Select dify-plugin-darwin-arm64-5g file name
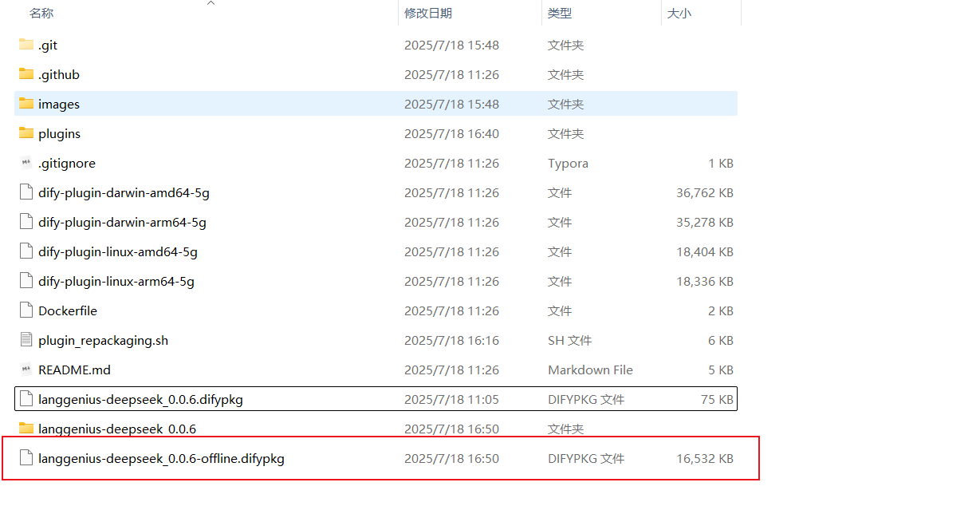This screenshot has width=980, height=510. point(122,222)
